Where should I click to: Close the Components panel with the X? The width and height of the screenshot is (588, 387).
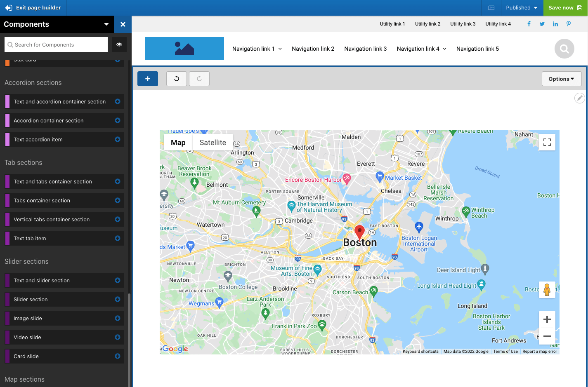(x=123, y=24)
